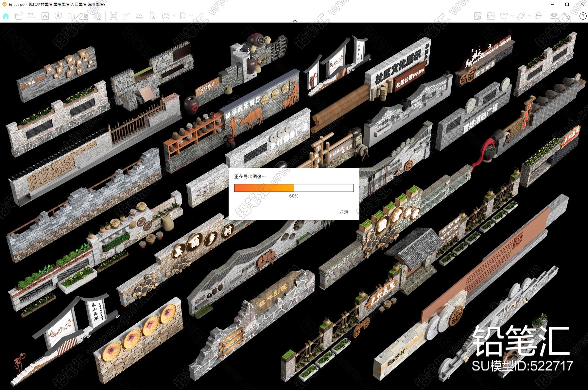Toggle the VR headset mode
Viewport: 588px width, 390px height.
point(538,16)
